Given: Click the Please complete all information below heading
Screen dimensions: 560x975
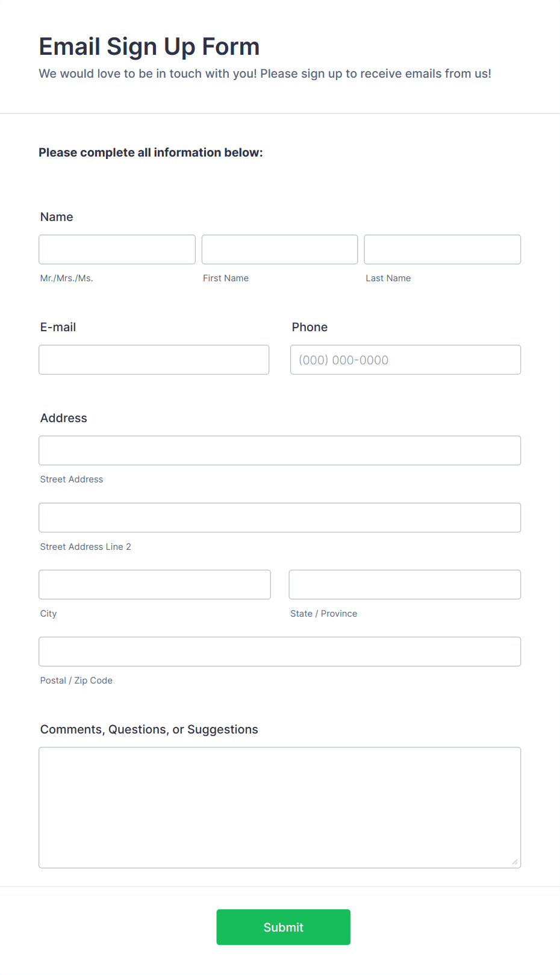Looking at the screenshot, I should point(151,152).
